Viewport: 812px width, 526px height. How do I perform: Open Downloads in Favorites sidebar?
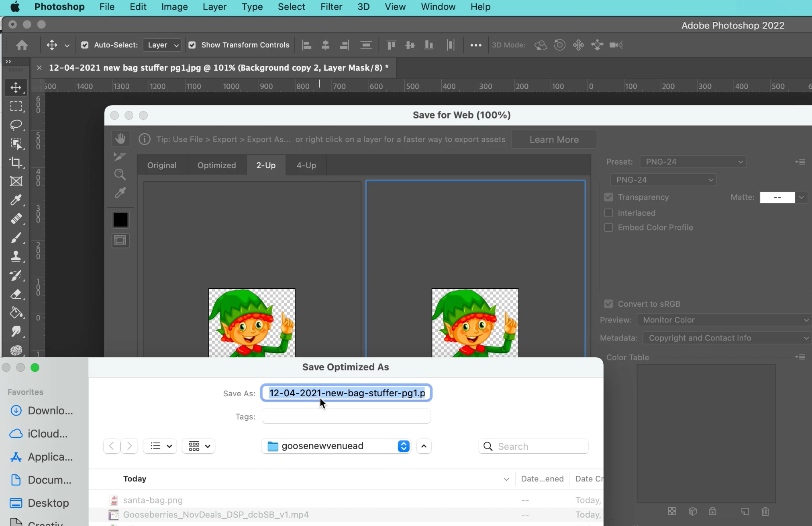click(x=43, y=410)
